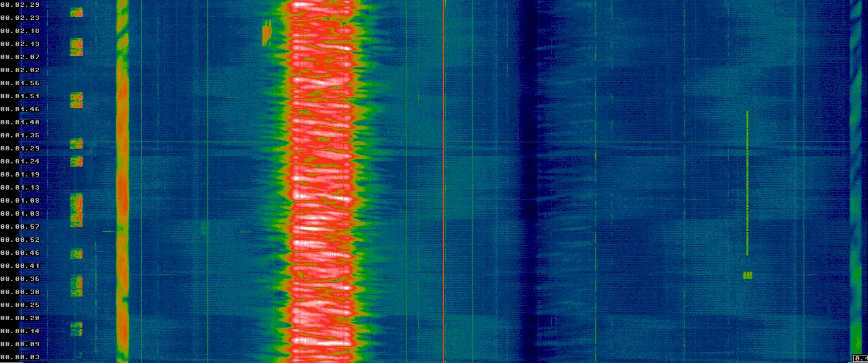
Task: Select the burst signal beside 00.00.46 timestamp
Action: pyautogui.click(x=76, y=254)
